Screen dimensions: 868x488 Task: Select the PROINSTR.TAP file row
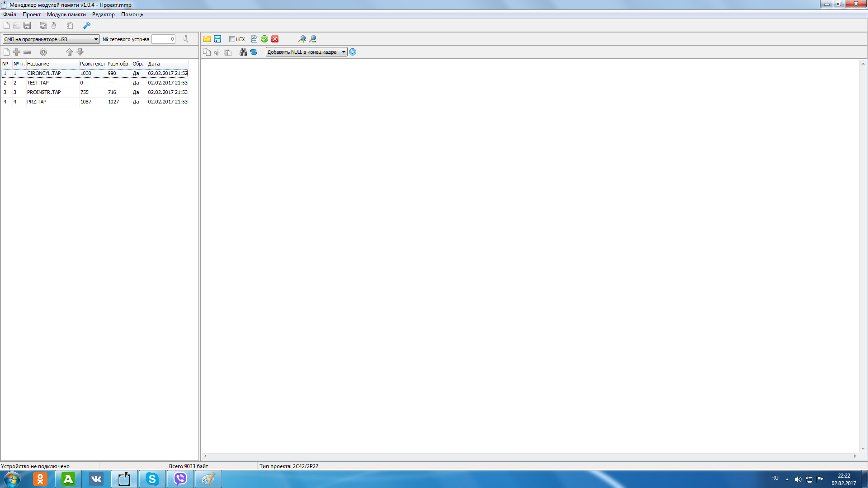[94, 92]
